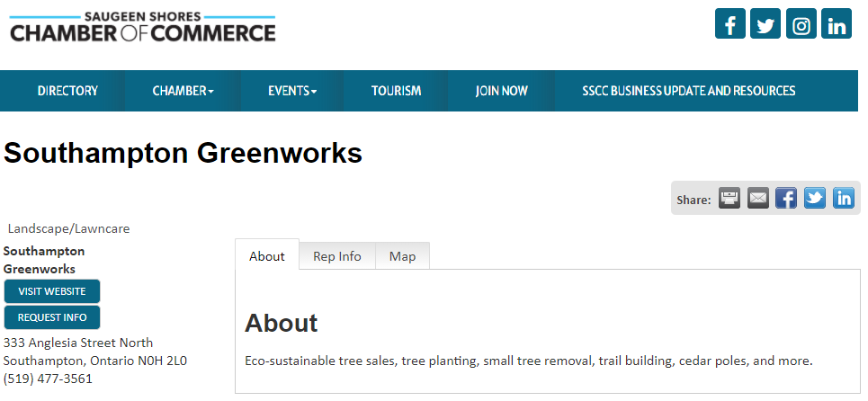Go to the Tourism page

point(396,91)
